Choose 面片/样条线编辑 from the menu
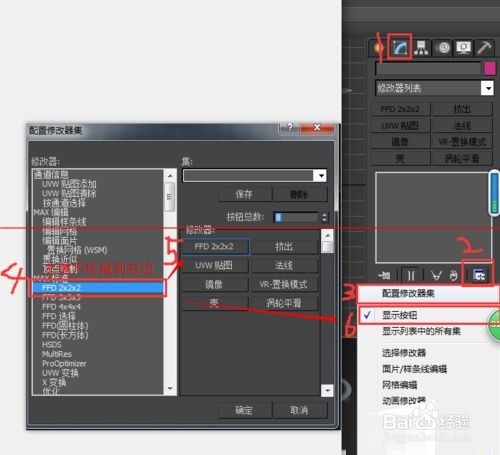500x455 pixels. pos(414,369)
